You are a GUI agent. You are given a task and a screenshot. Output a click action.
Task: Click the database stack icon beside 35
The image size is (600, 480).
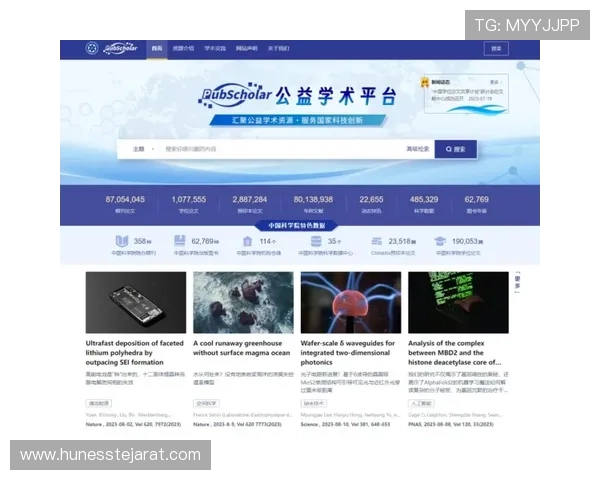[316, 241]
